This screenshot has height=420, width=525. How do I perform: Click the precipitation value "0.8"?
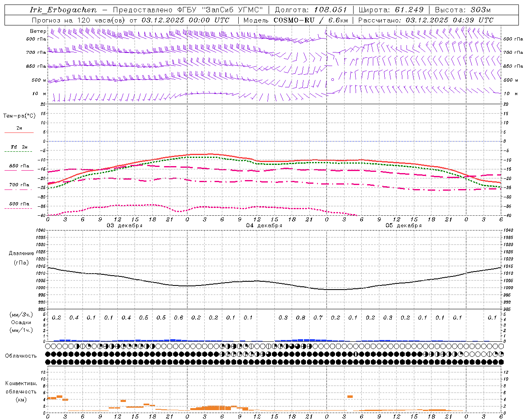[x=301, y=318]
